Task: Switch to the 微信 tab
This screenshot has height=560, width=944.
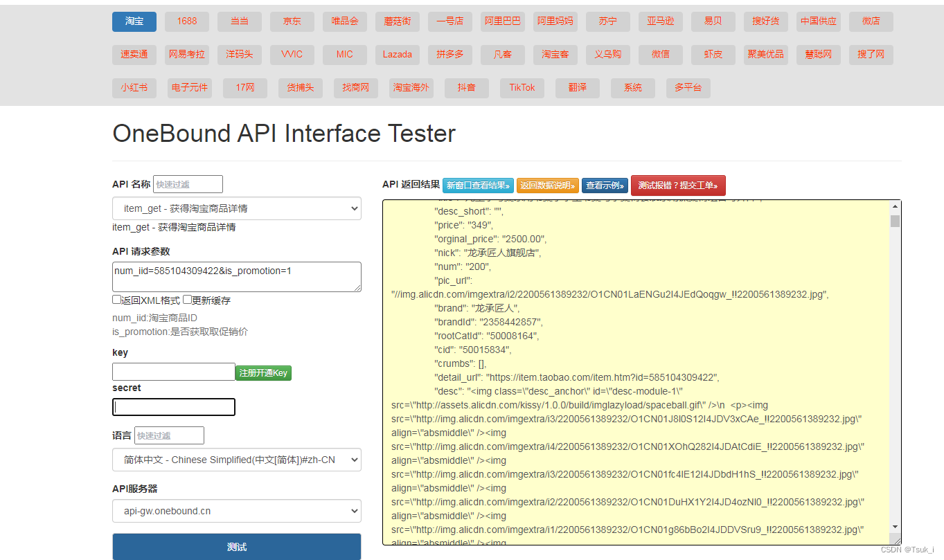Action: 661,55
